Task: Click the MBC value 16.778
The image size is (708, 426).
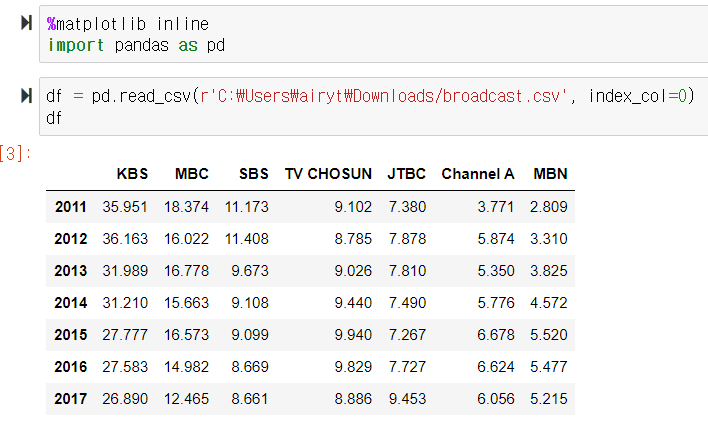Action: [186, 271]
